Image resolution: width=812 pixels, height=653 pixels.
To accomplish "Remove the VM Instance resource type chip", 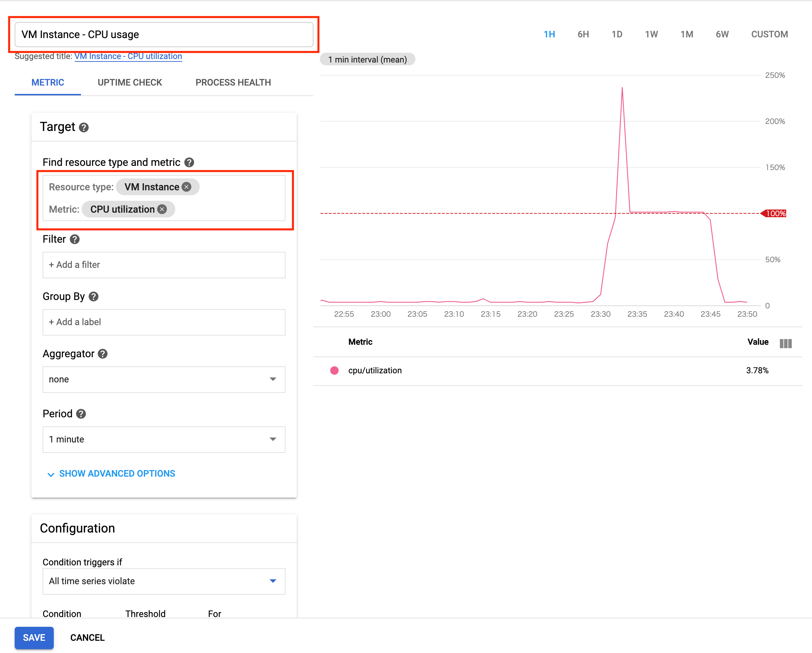I will coord(186,187).
